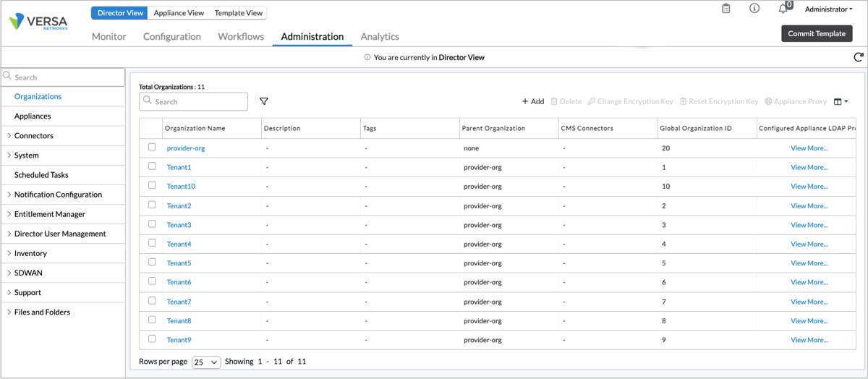Open the column layout selector icon
The width and height of the screenshot is (868, 379).
click(841, 102)
